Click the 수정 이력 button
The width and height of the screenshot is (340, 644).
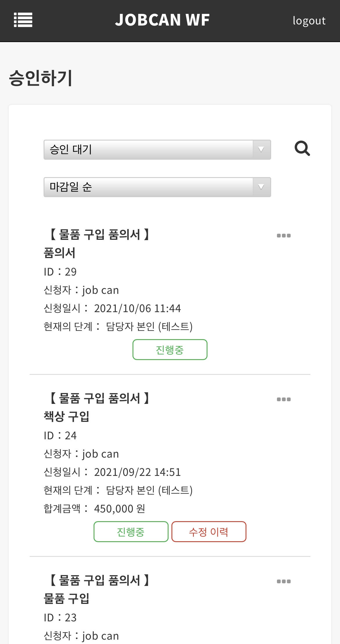click(x=209, y=532)
